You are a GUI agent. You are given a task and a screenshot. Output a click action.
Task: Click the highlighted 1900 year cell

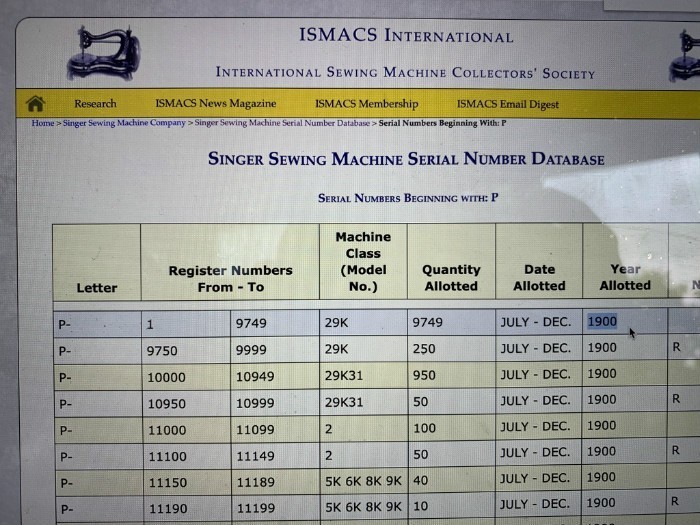pyautogui.click(x=602, y=322)
